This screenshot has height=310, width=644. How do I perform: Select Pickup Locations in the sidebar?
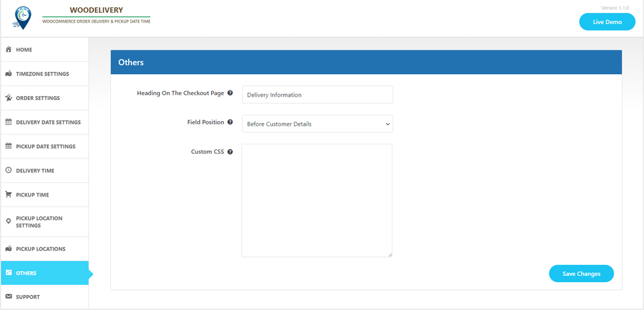click(41, 249)
